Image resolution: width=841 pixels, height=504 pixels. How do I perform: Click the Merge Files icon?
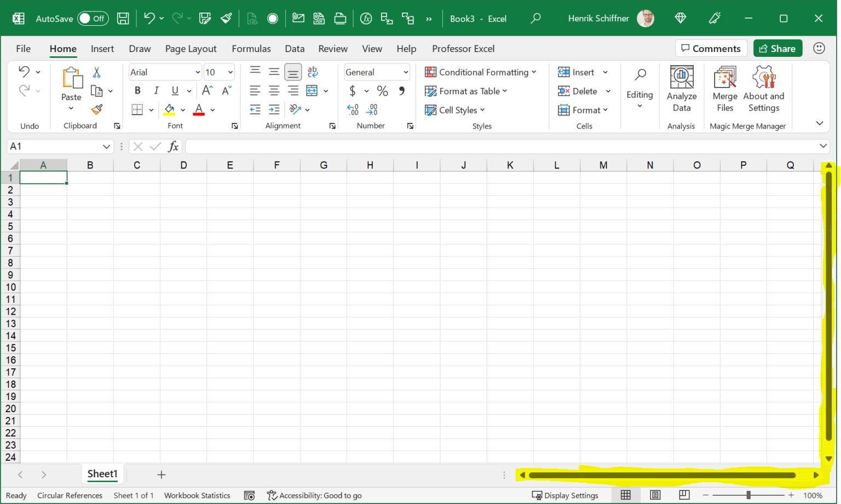(x=725, y=89)
